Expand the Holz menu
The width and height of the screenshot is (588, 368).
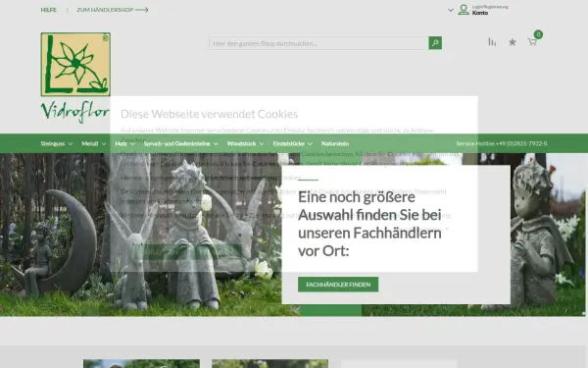point(124,143)
